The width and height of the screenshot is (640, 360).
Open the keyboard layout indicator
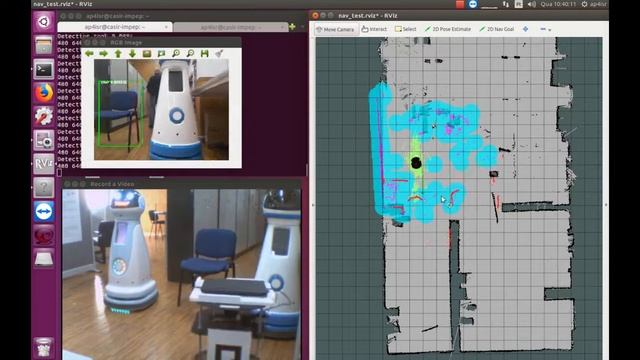pyautogui.click(x=518, y=4)
